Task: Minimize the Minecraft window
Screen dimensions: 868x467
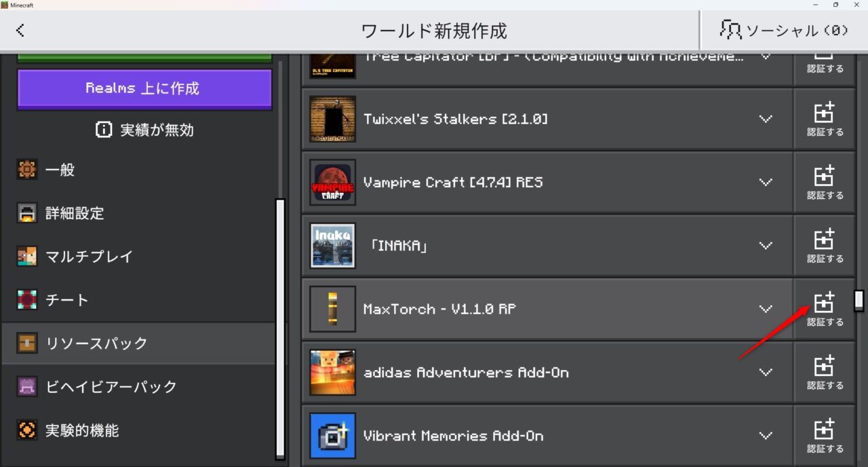Action: coord(814,5)
